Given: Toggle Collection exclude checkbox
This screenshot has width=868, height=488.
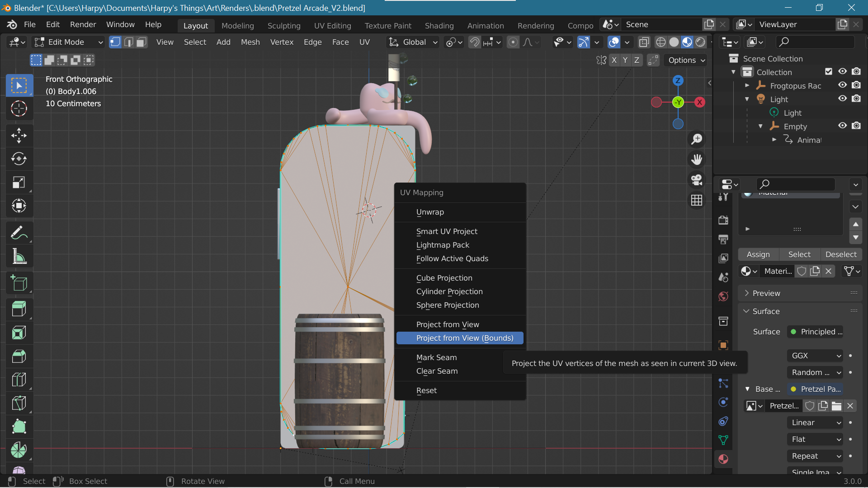Looking at the screenshot, I should click(829, 71).
